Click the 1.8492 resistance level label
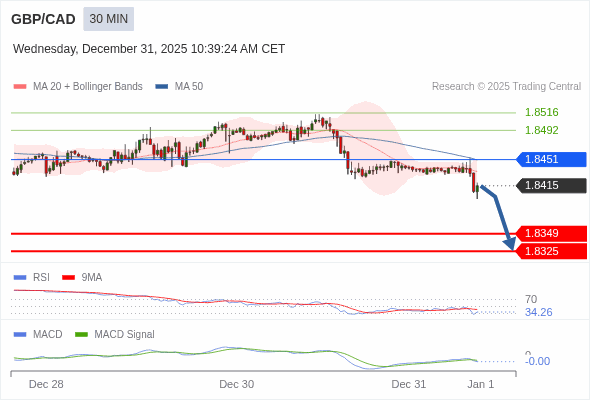The image size is (590, 400). point(541,130)
